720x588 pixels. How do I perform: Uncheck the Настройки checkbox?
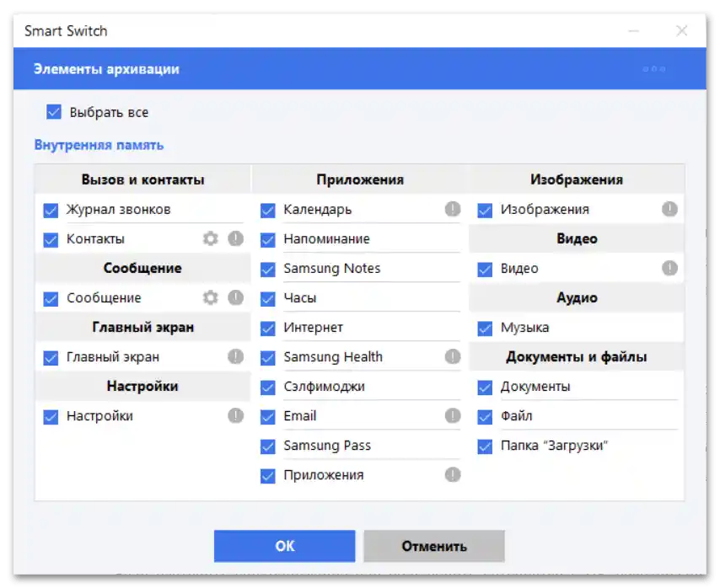tap(51, 417)
